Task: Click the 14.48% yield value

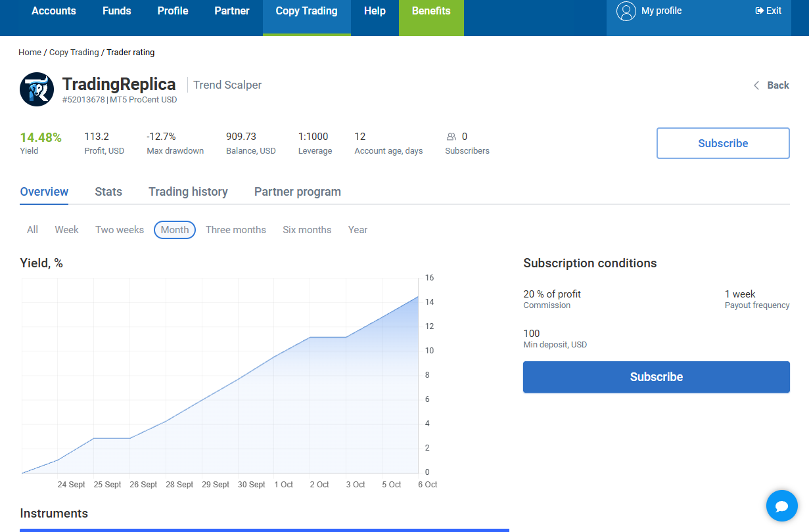Action: (41, 137)
